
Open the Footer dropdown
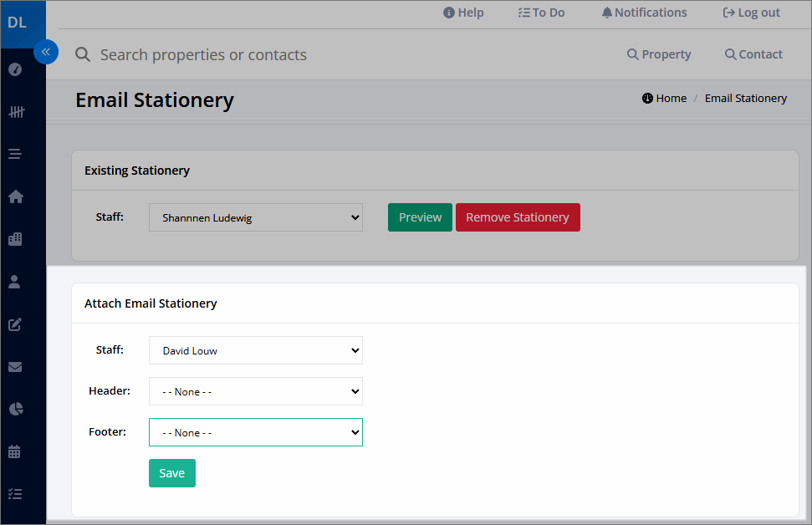click(x=256, y=432)
